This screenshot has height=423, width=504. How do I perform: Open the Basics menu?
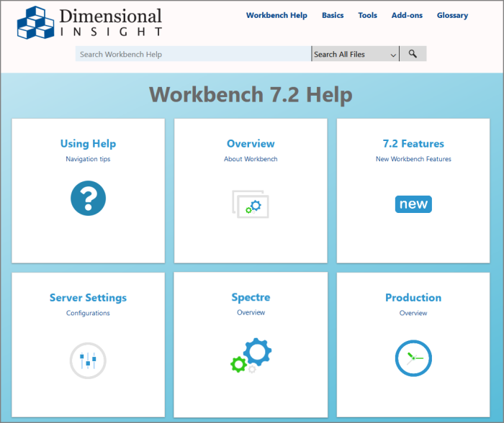point(333,15)
